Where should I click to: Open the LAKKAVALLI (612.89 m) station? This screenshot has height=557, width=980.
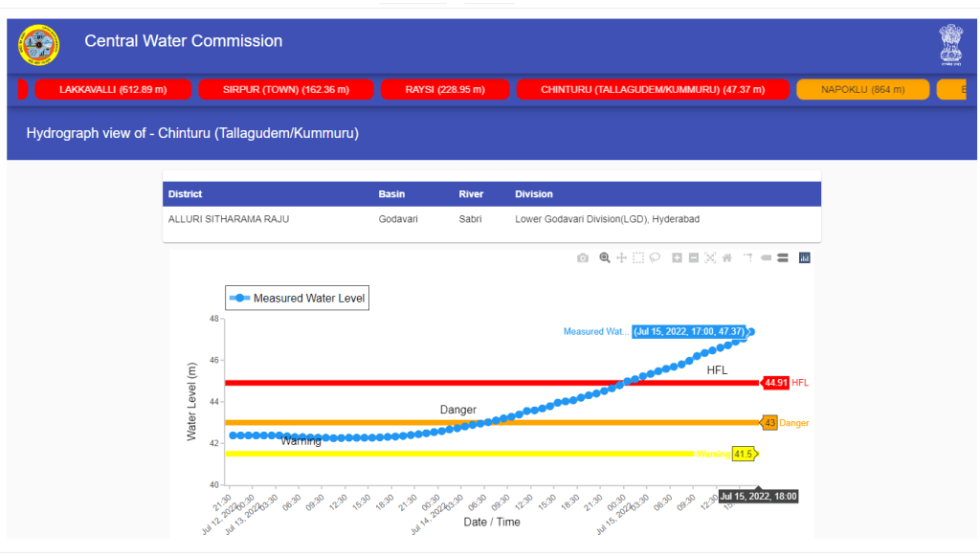113,90
